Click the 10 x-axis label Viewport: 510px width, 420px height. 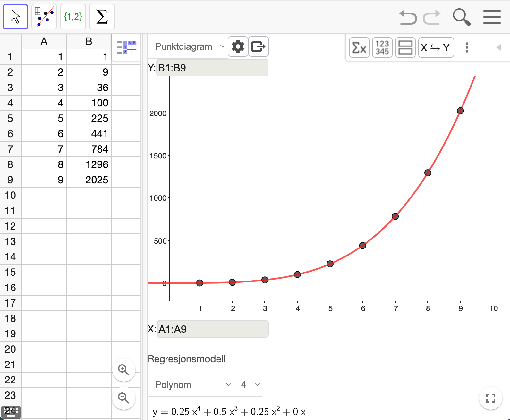click(x=494, y=308)
